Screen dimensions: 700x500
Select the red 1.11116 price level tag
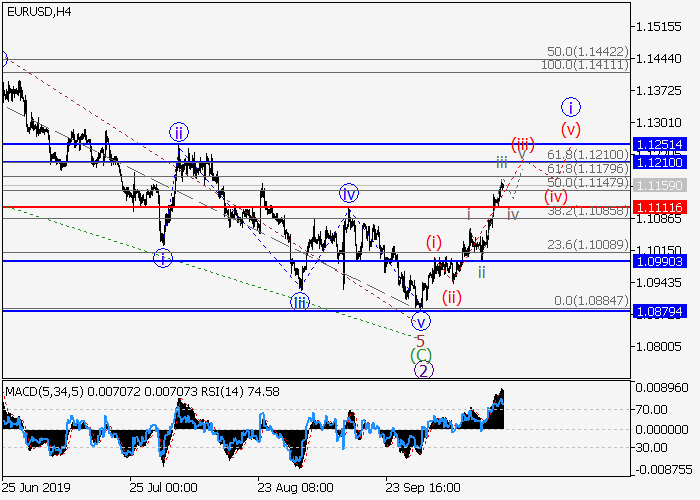click(x=663, y=206)
